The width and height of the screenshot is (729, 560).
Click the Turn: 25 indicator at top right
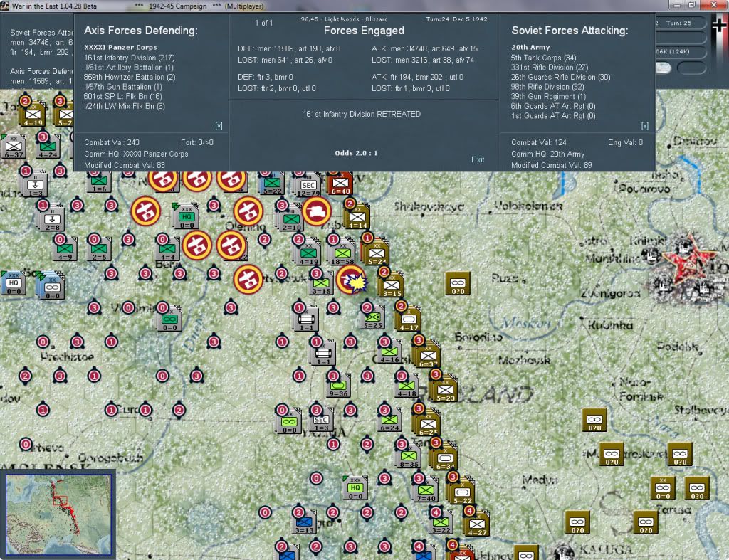point(678,23)
